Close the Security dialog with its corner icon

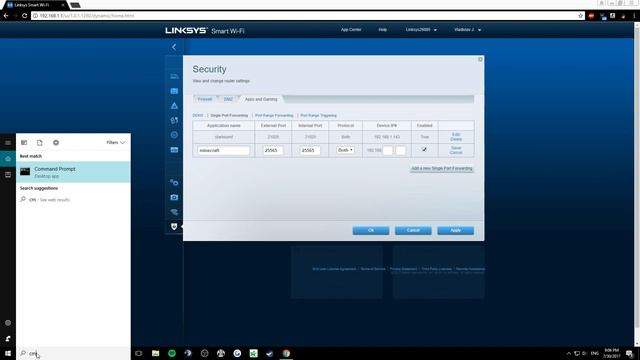(480, 60)
